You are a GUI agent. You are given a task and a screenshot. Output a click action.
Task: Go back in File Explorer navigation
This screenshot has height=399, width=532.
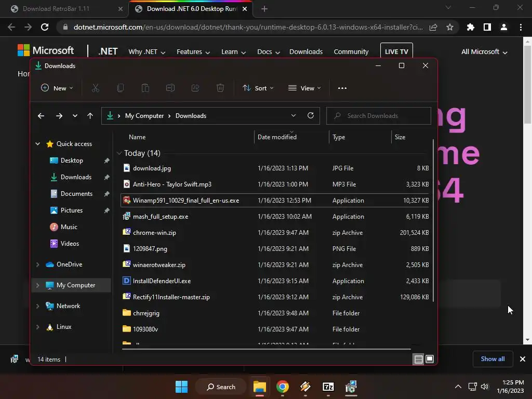click(x=41, y=116)
